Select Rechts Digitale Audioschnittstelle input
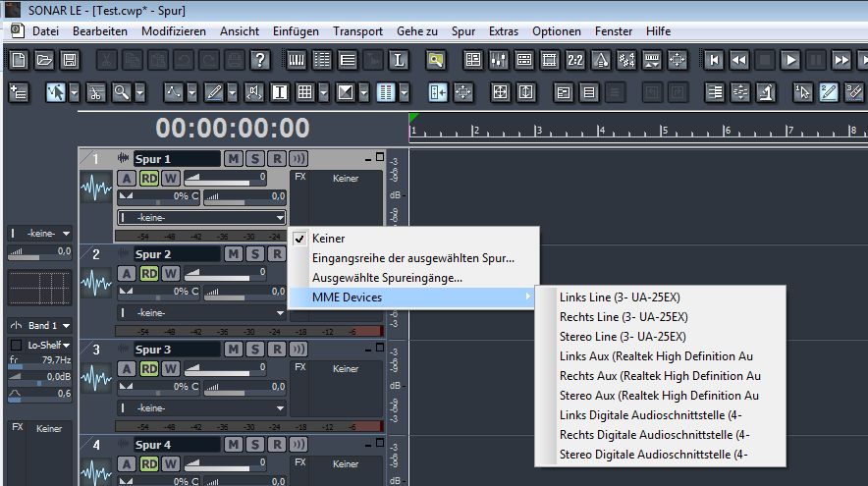 (x=660, y=435)
